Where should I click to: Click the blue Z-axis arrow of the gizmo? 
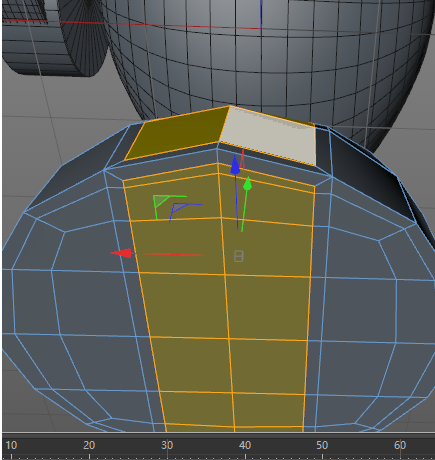coord(235,165)
